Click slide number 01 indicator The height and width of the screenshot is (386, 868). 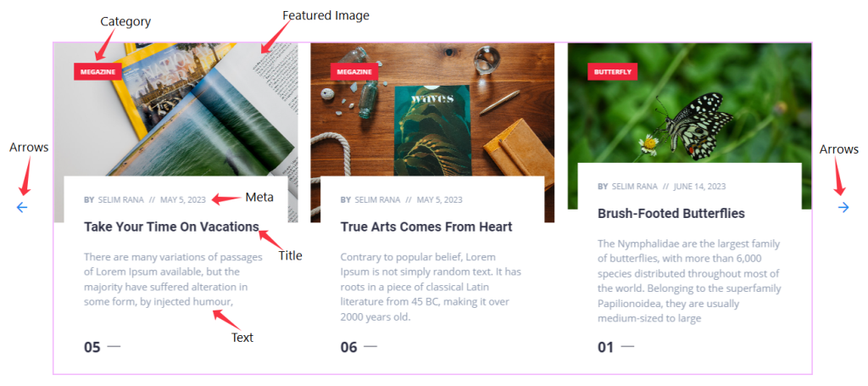605,347
